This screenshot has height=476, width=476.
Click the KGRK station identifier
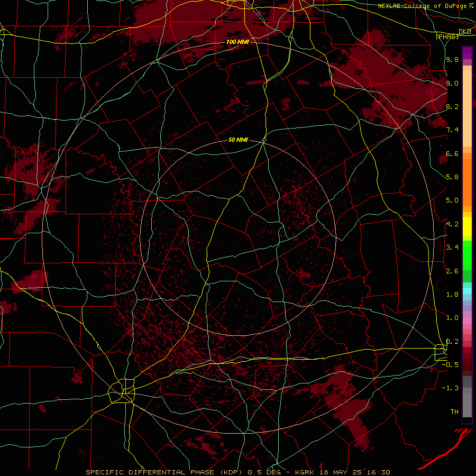[306, 472]
